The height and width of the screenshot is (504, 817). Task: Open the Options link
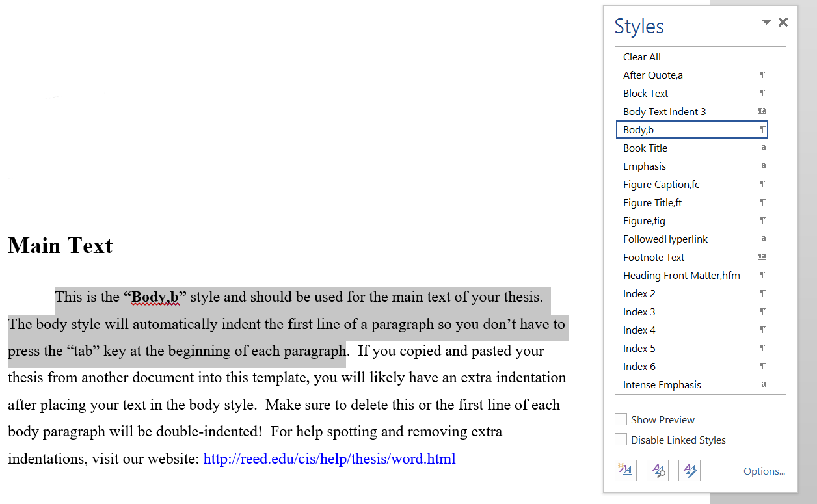click(x=764, y=471)
